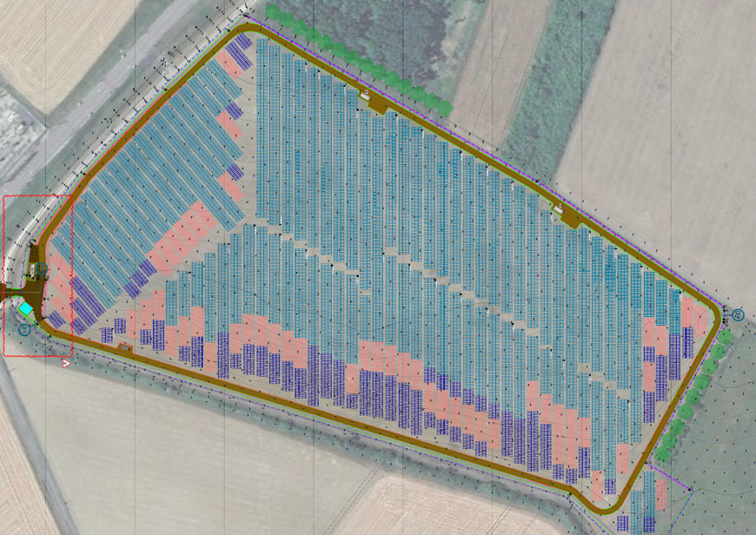The height and width of the screenshot is (535, 756).
Task: Select the cyan diamond near the site entrance
Action: click(x=26, y=307)
